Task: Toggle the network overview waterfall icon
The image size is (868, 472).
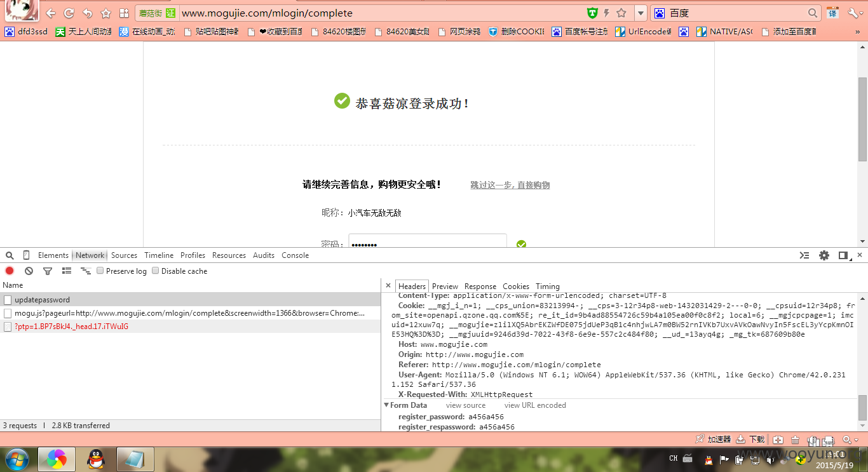Action: coord(86,271)
